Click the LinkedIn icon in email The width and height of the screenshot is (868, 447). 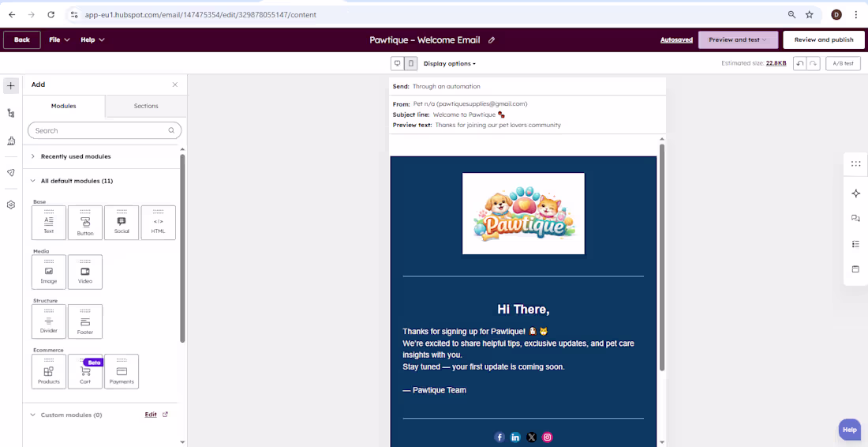pos(515,438)
